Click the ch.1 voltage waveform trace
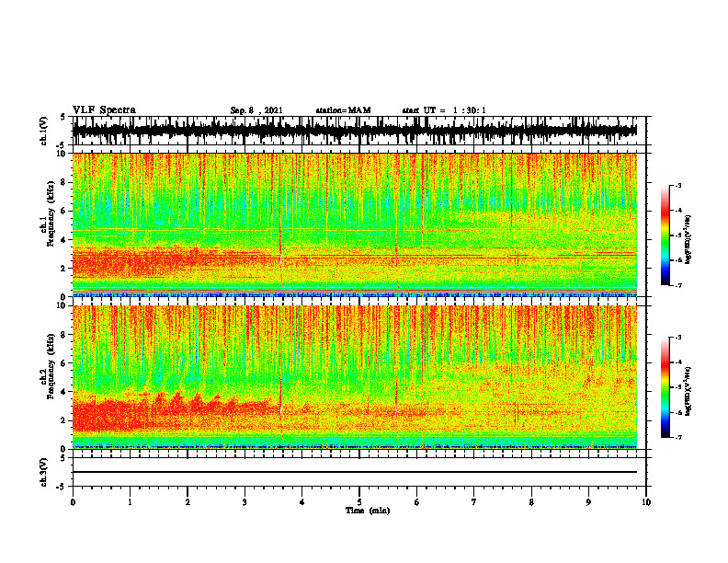 [354, 131]
